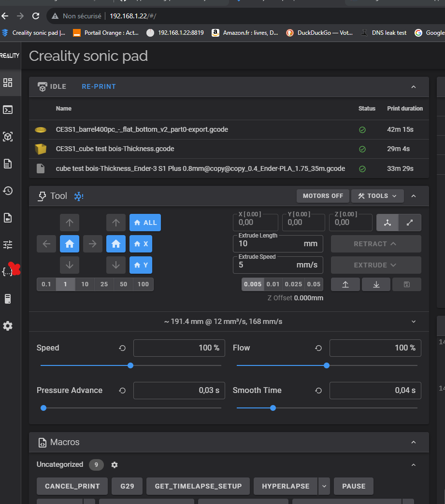
Task: Open the Settings gear icon in the sidebar
Action: pos(8,326)
